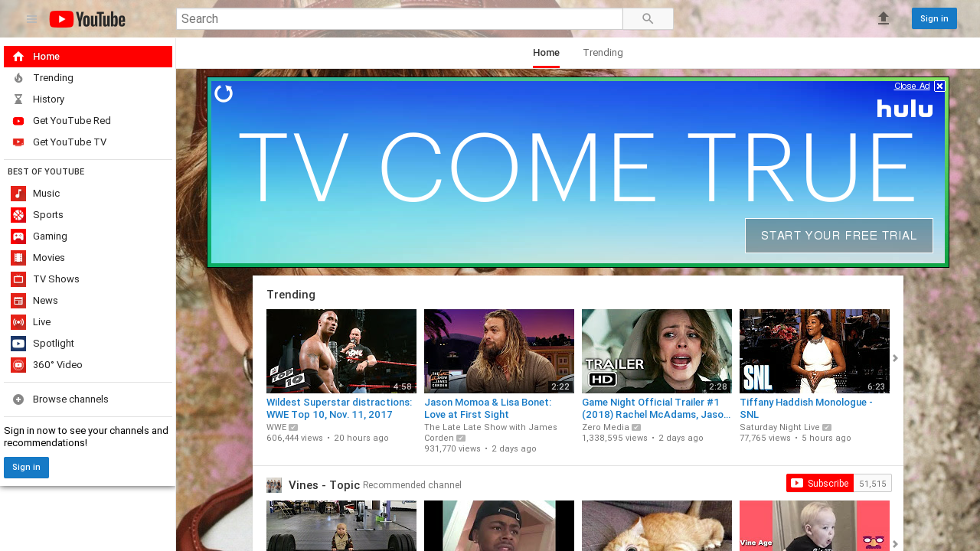
Task: Open WWE wrestling video thumbnail
Action: (x=341, y=351)
